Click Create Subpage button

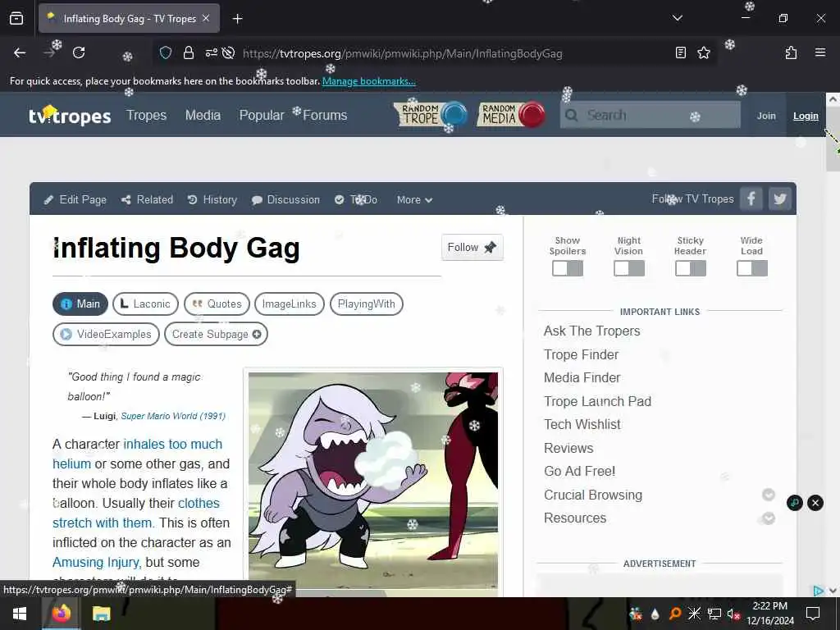[216, 334]
